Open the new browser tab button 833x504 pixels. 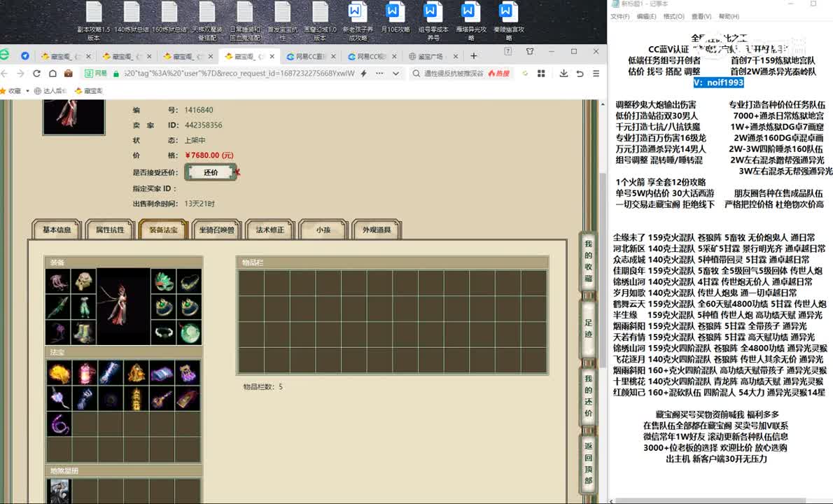coord(473,56)
